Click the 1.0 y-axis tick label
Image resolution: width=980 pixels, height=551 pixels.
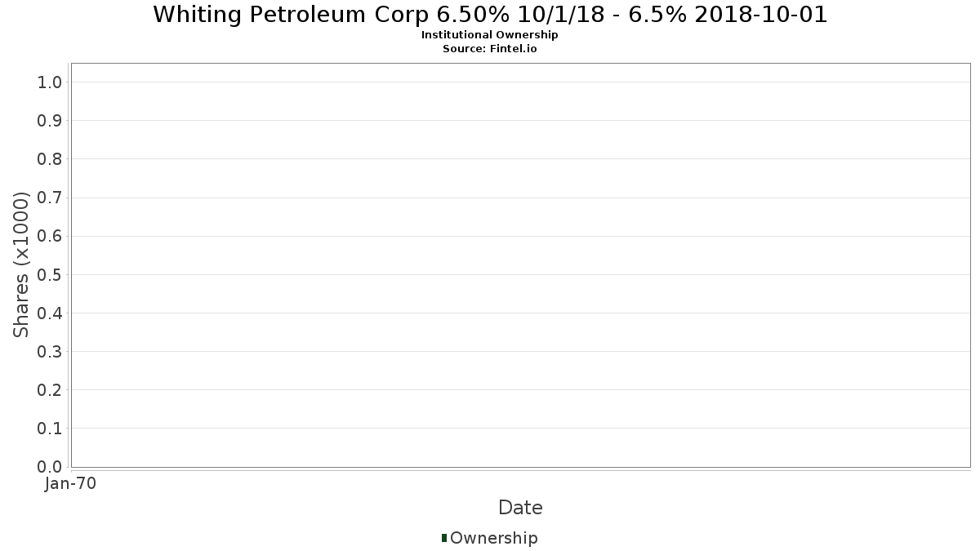coord(50,82)
